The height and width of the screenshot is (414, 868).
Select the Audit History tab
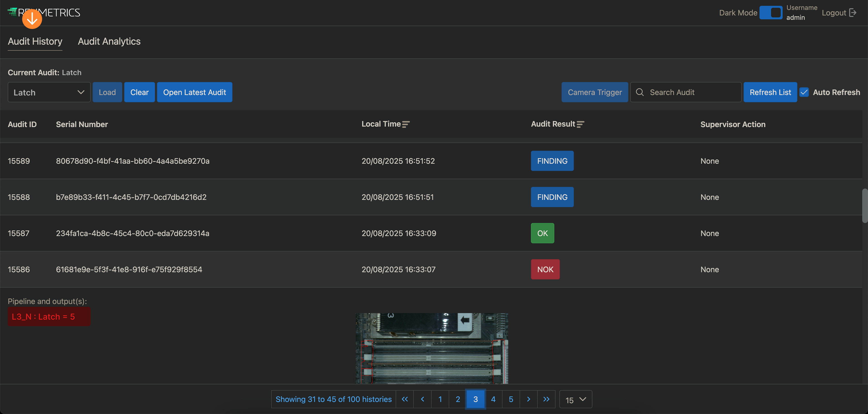(x=35, y=41)
